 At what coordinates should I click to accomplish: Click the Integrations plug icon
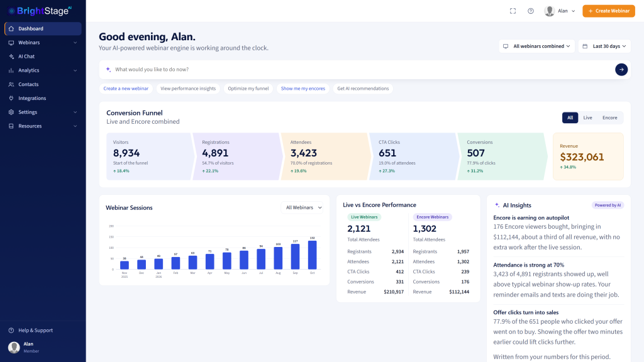click(11, 99)
